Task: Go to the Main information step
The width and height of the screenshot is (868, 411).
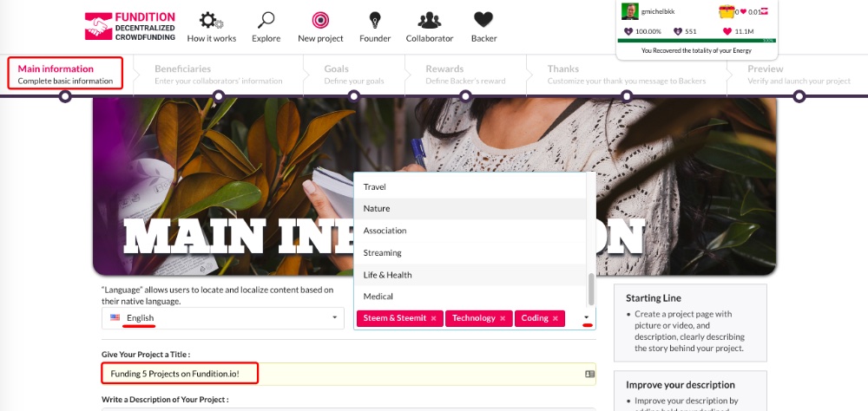Action: tap(65, 73)
